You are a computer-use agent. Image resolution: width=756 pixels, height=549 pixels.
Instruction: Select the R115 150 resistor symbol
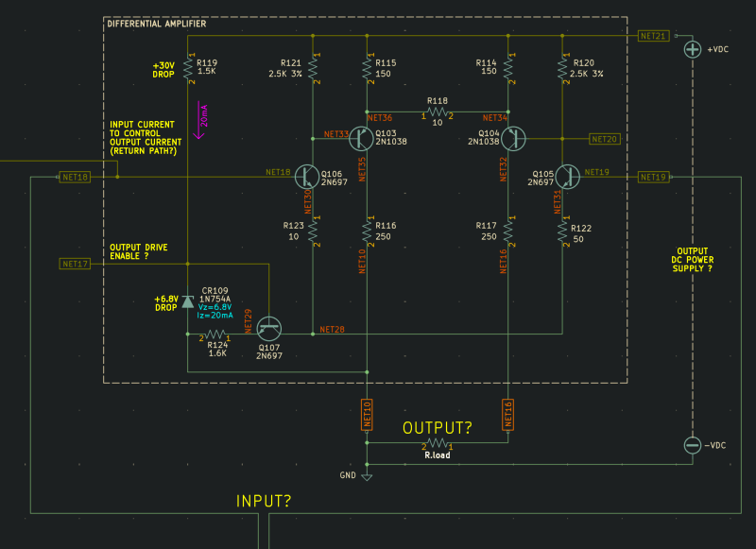pyautogui.click(x=367, y=68)
